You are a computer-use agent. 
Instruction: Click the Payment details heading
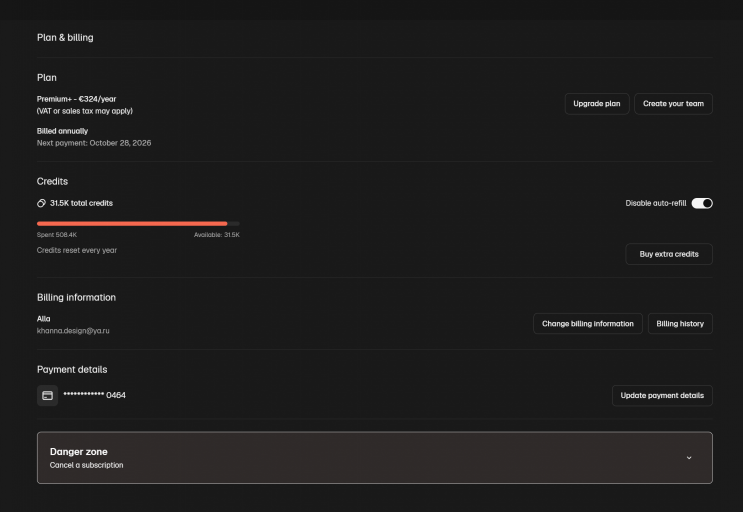click(x=72, y=369)
